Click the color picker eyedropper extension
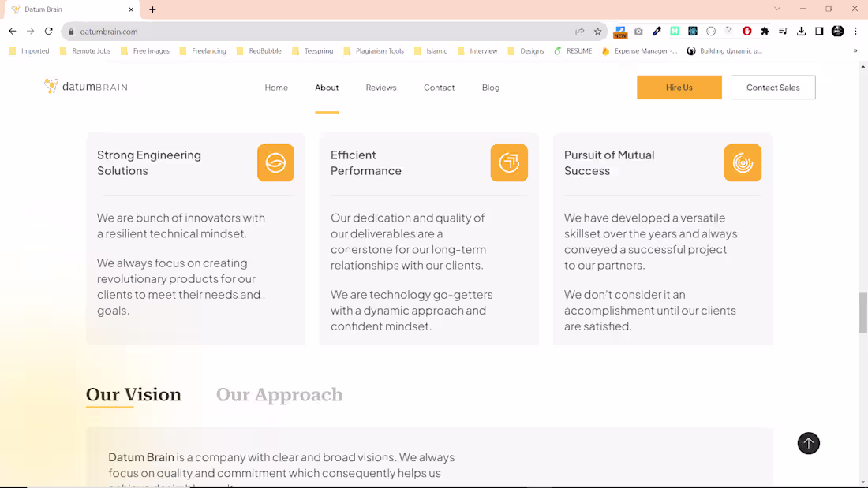Viewport: 868px width, 488px height. pos(657,32)
